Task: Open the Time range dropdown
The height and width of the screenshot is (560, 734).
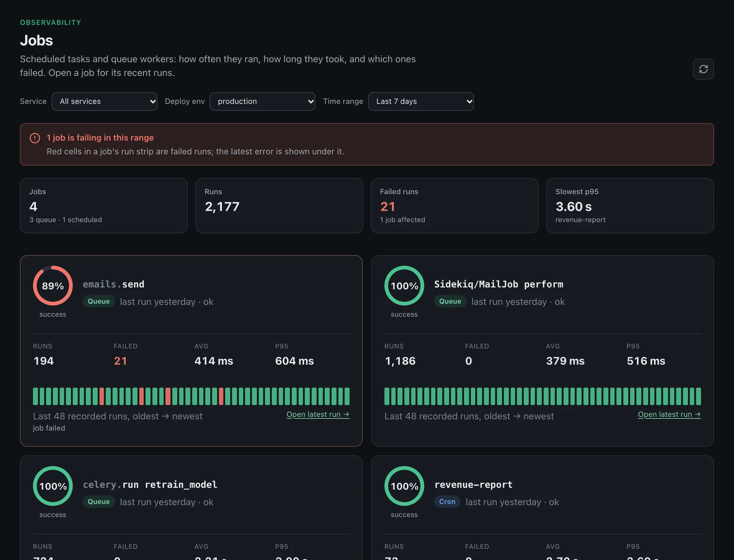Action: tap(421, 101)
